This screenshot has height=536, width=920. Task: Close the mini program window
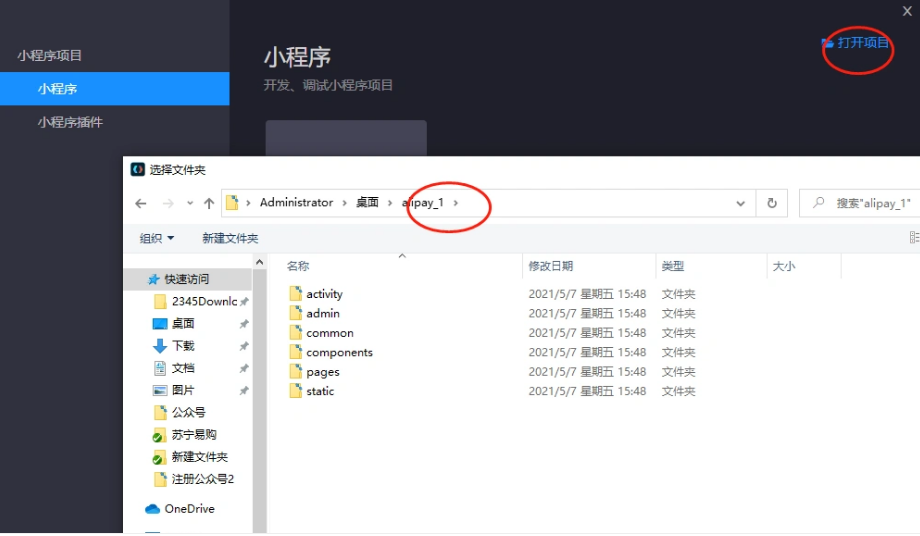(907, 11)
